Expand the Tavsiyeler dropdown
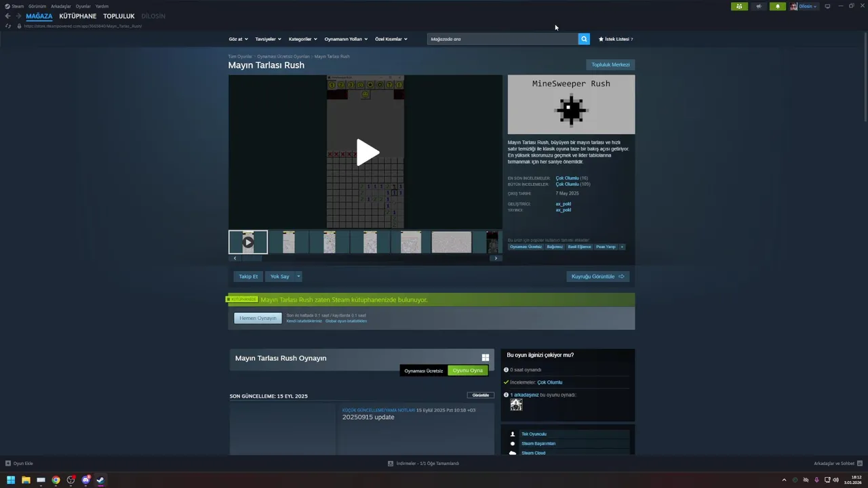The height and width of the screenshot is (488, 868). 268,39
